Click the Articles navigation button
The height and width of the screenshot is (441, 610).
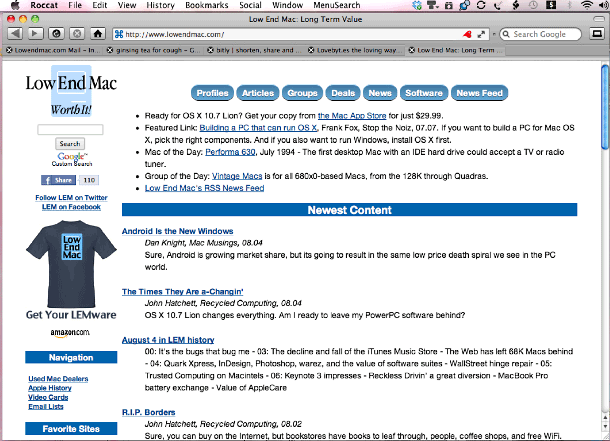[258, 93]
